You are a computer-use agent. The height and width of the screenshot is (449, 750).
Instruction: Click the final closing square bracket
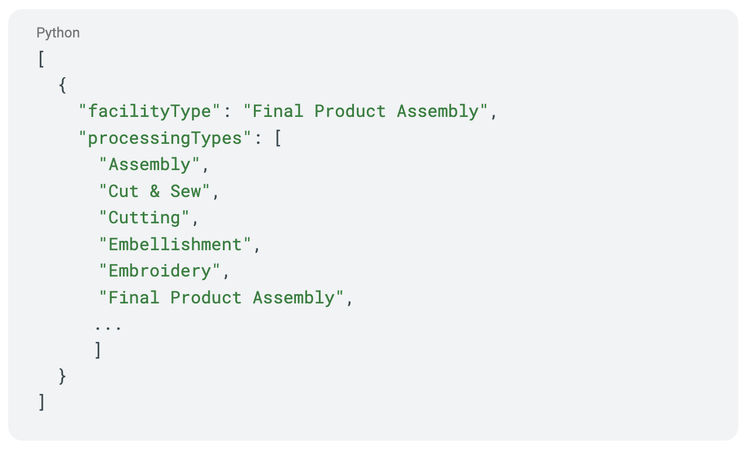[x=42, y=402]
